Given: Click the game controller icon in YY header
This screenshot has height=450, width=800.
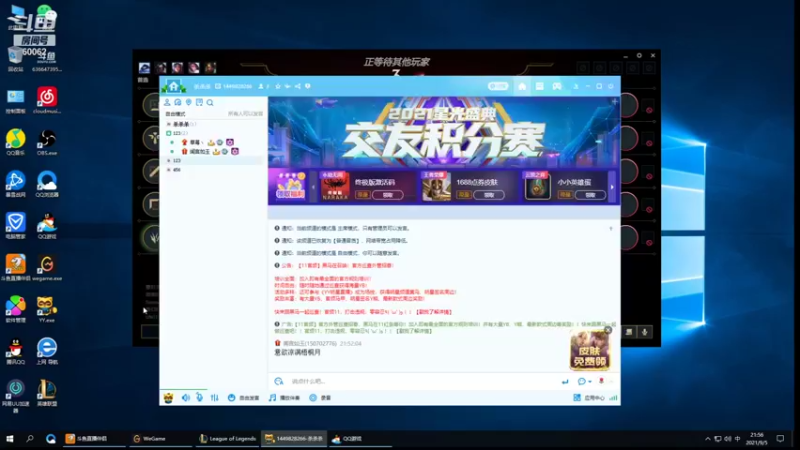Looking at the screenshot, I should [x=557, y=86].
